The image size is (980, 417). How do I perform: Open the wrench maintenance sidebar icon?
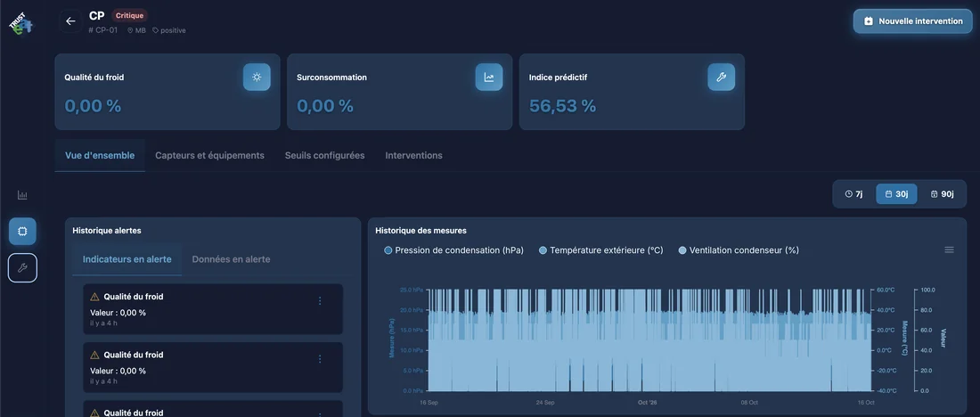[x=22, y=268]
